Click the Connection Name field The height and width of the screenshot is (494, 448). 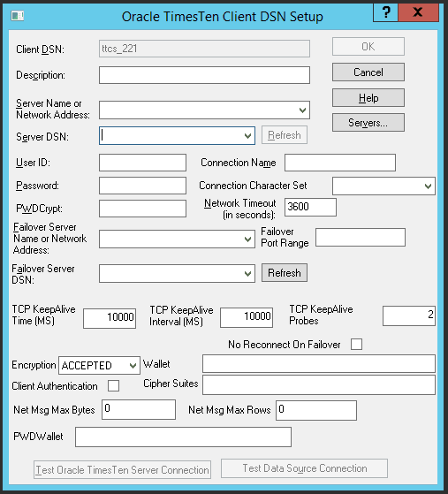(340, 163)
